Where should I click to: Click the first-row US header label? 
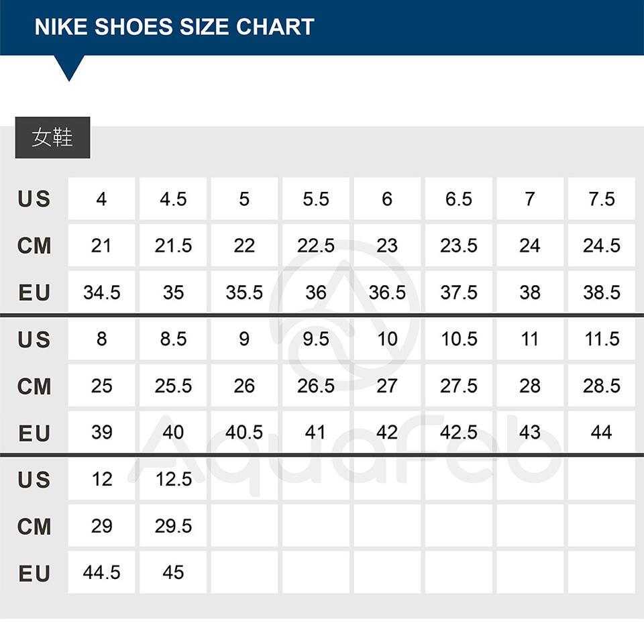point(34,199)
